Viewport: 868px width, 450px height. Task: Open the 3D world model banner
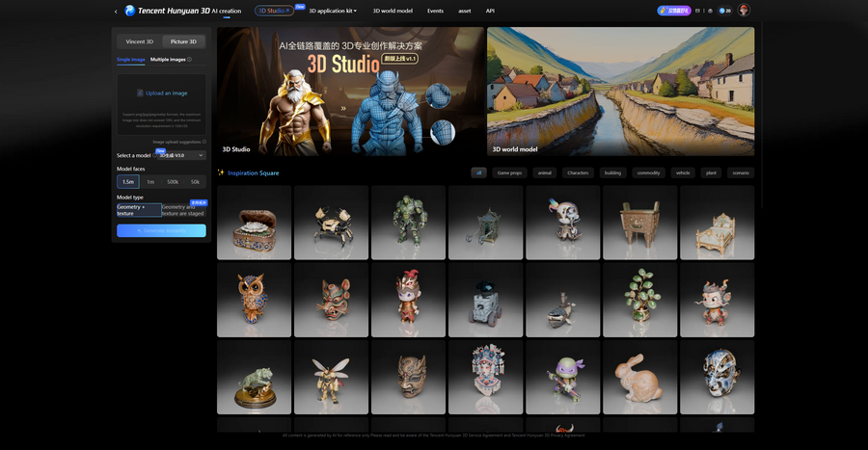[x=620, y=92]
